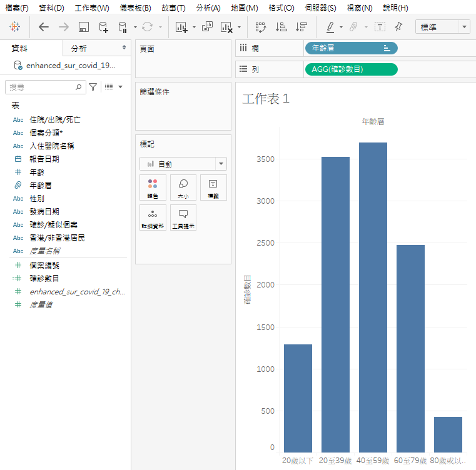Toggle pause auto updates in toolbar
476x470 pixels.
[123, 27]
